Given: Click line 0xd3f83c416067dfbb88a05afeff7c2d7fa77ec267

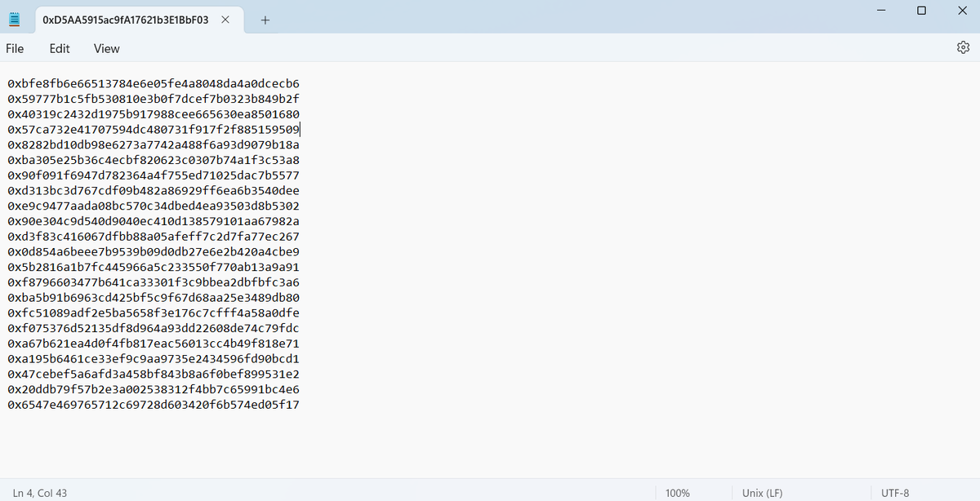Looking at the screenshot, I should [x=154, y=237].
